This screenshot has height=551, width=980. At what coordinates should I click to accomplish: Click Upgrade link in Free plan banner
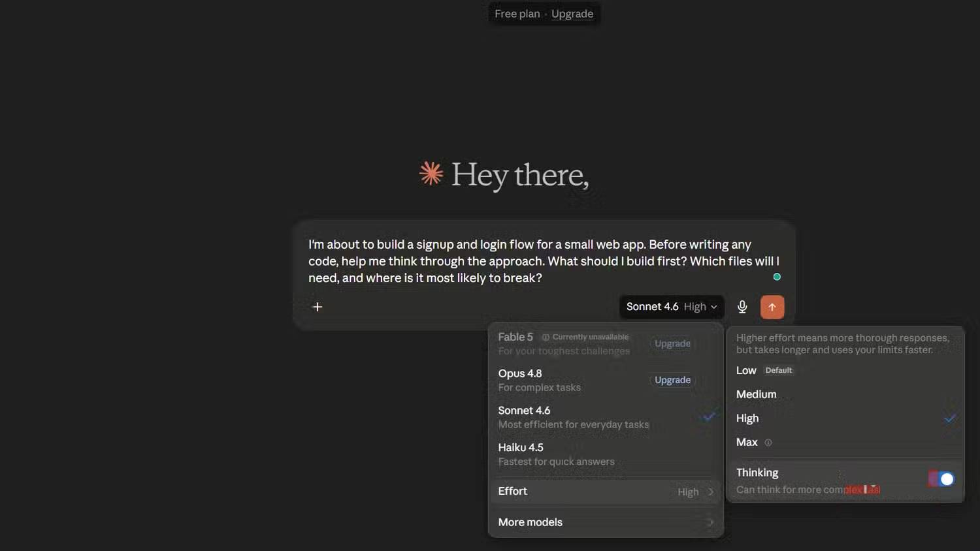(572, 14)
